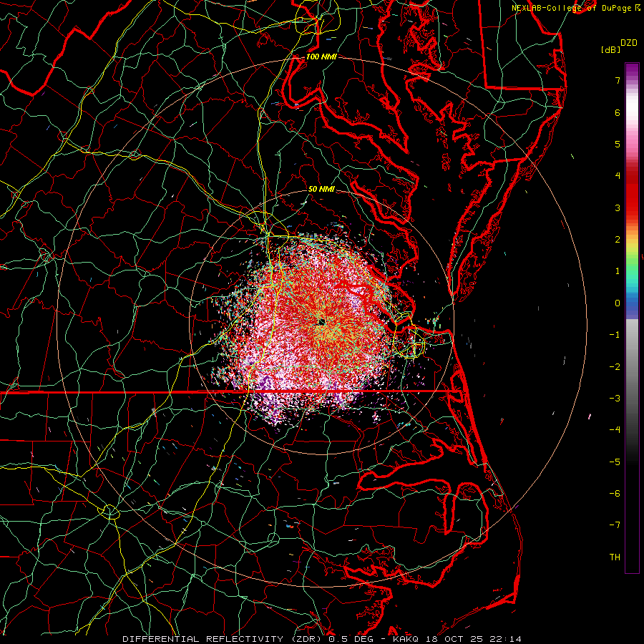Select the -4 dB scale value
The width and height of the screenshot is (644, 644).
point(615,430)
